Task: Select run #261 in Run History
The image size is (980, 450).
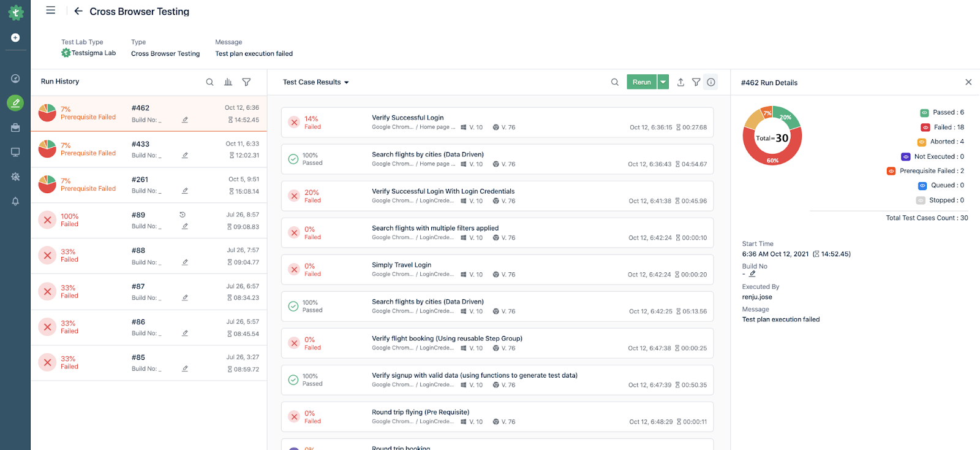Action: pyautogui.click(x=149, y=185)
